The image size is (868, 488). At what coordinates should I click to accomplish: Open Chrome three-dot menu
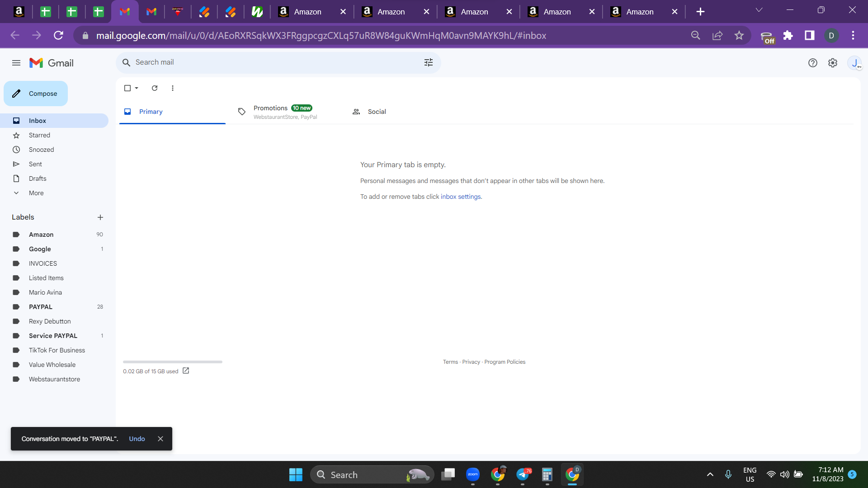click(853, 35)
